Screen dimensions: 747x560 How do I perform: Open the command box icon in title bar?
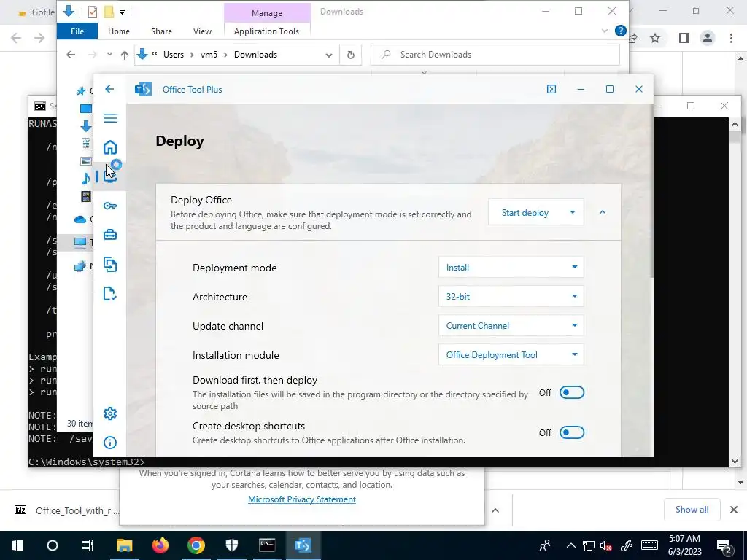(x=551, y=89)
